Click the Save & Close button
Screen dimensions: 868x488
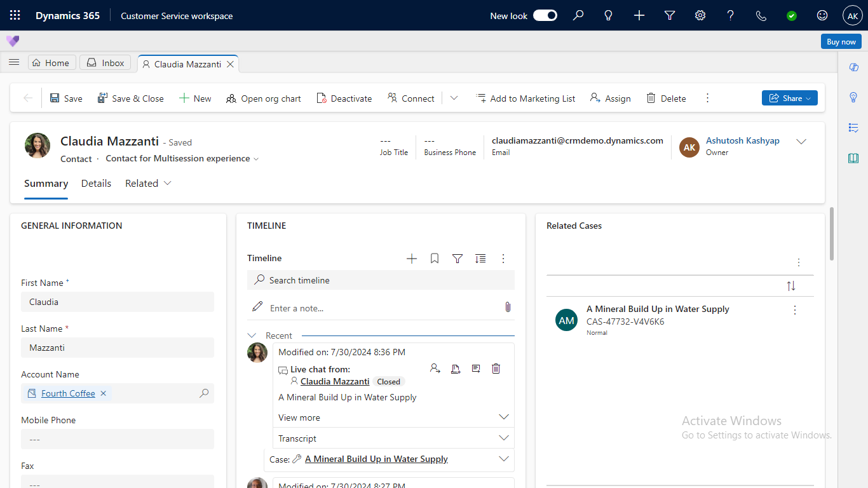131,98
